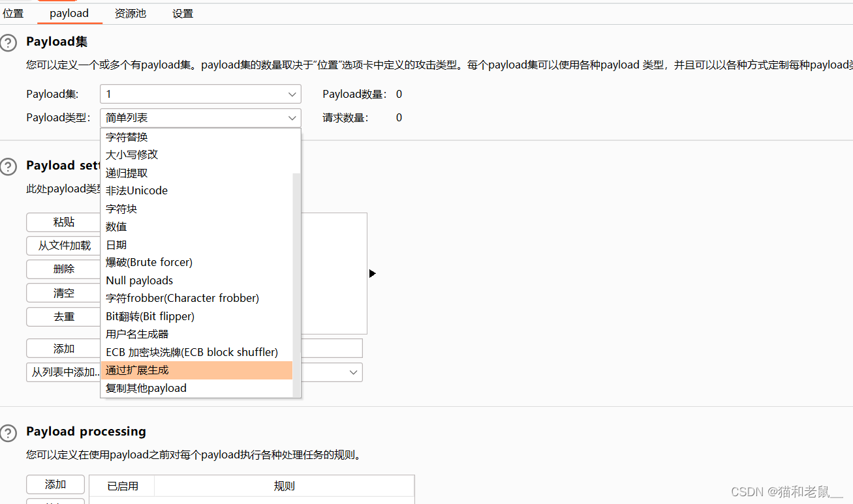853x504 pixels.
Task: Select Bit翻转(Bit flipper) option
Action: click(196, 316)
